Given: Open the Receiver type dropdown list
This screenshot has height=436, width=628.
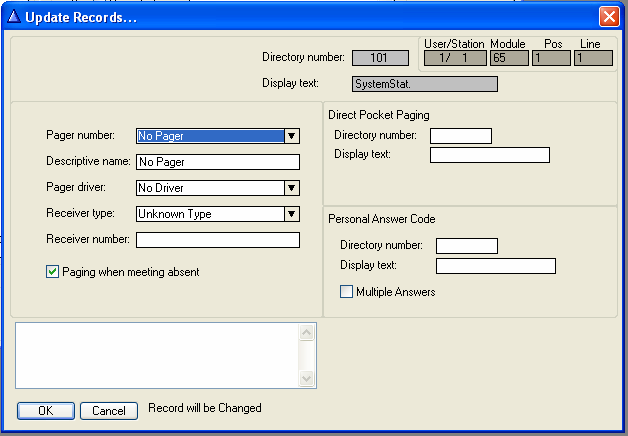Looking at the screenshot, I should (x=291, y=213).
